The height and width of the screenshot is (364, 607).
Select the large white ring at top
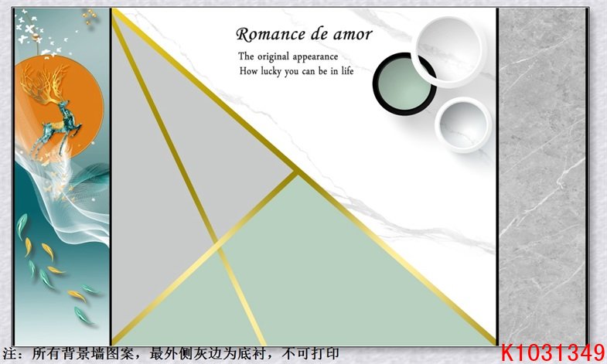pyautogui.click(x=448, y=52)
